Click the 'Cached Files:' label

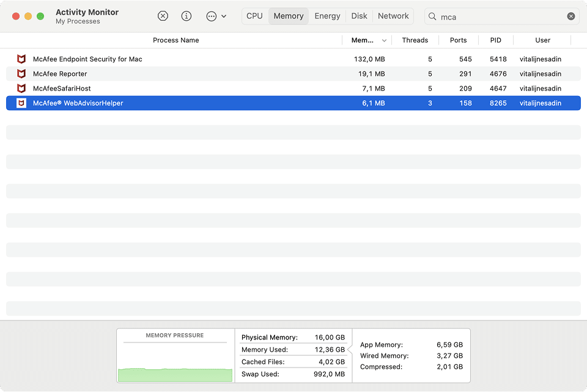pos(263,362)
